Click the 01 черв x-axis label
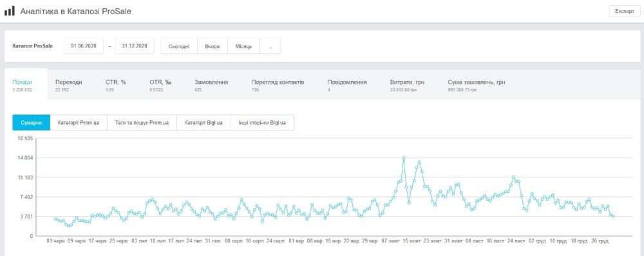The width and height of the screenshot is (644, 256). tap(55, 242)
